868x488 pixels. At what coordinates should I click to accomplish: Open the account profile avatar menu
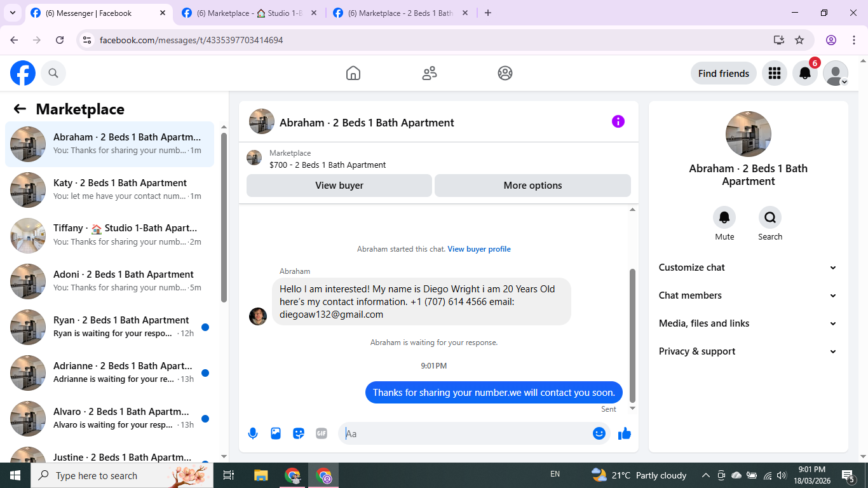tap(836, 73)
